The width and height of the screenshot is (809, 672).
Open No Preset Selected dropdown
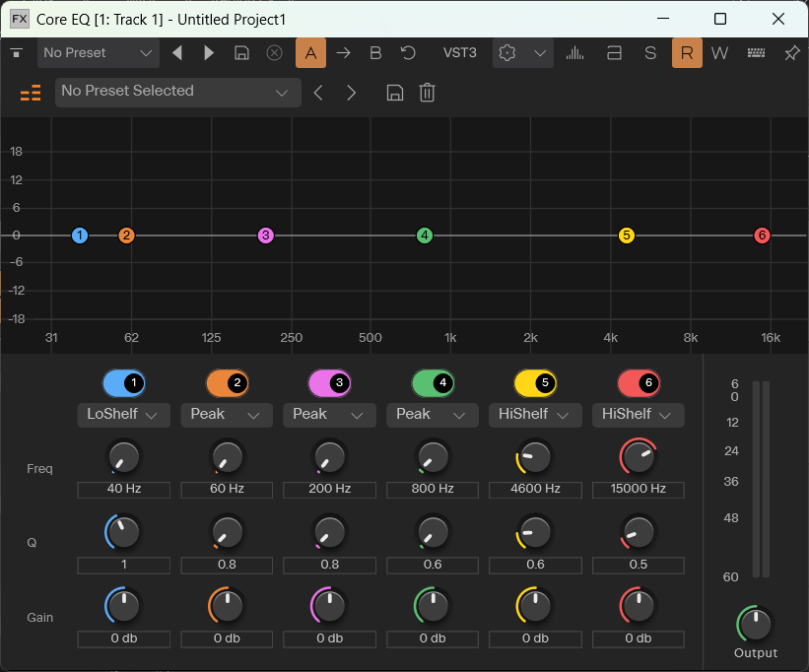coord(178,93)
